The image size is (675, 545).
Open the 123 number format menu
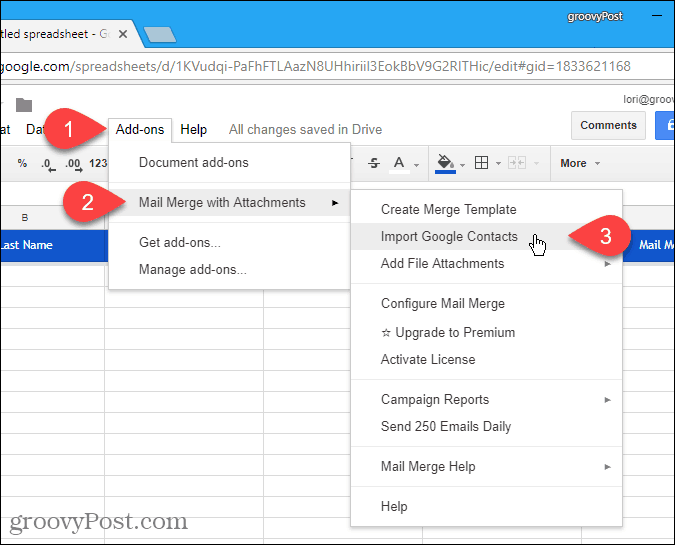(98, 163)
